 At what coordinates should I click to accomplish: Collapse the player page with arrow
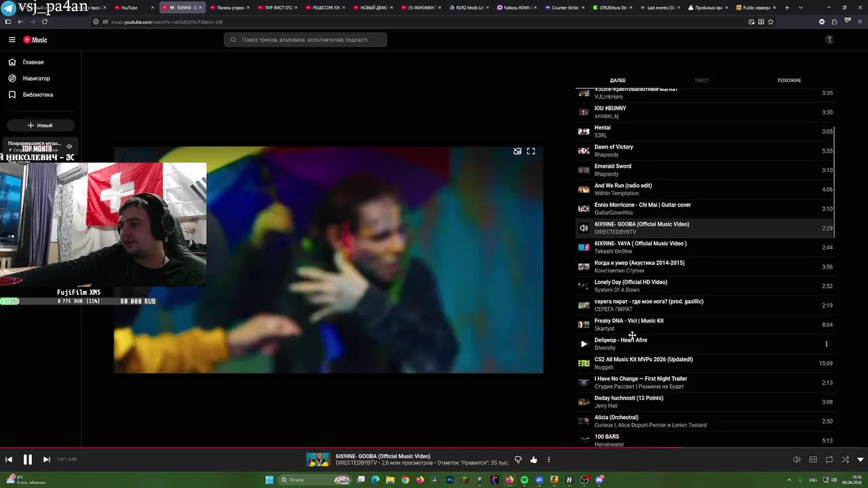pyautogui.click(x=861, y=460)
